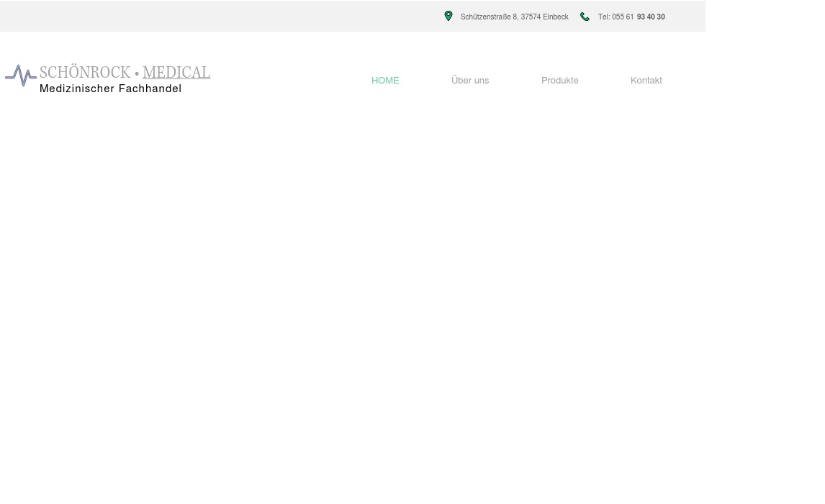Click the underlined MEDICAL link
Viewport: 825px width, 504px height.
click(176, 73)
